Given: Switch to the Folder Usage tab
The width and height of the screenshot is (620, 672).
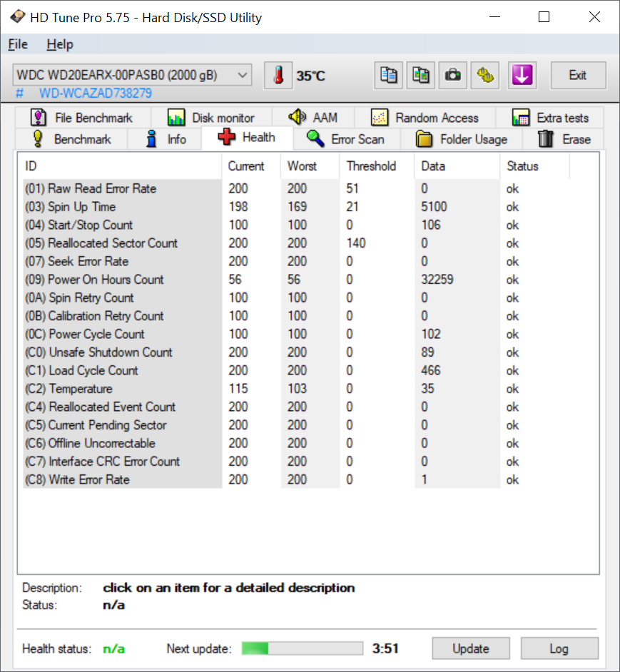Looking at the screenshot, I should pos(462,139).
